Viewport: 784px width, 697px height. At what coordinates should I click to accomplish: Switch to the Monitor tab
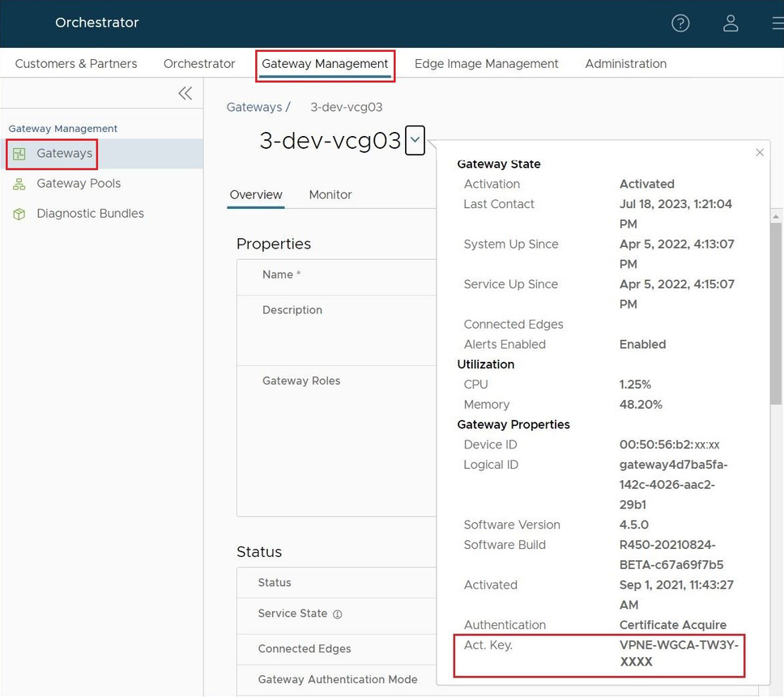pos(330,195)
